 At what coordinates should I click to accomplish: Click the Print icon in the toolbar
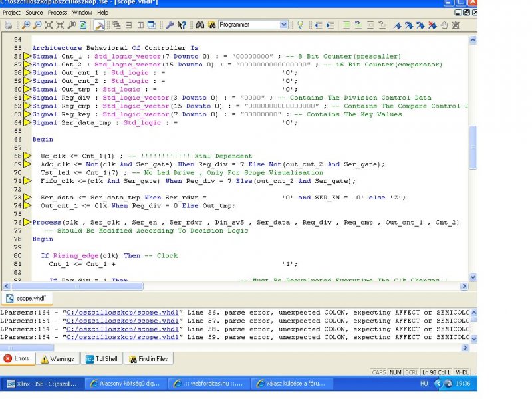[x=8, y=25]
